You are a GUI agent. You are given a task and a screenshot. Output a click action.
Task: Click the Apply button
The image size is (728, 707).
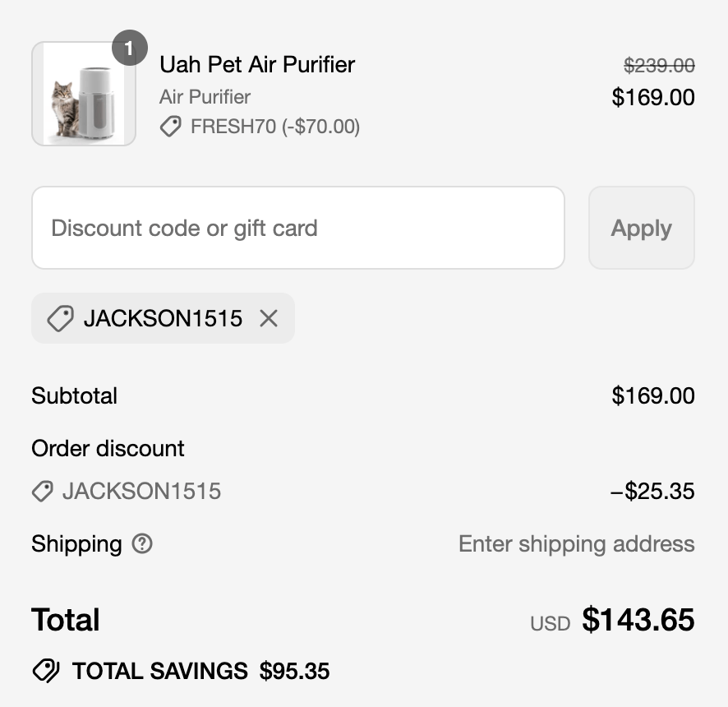tap(641, 228)
